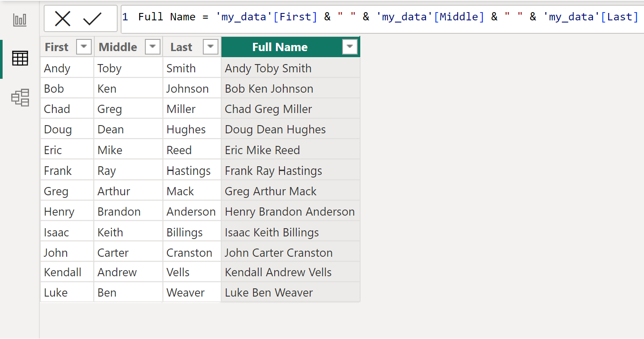Cancel the formula with the X icon
The width and height of the screenshot is (644, 339).
pyautogui.click(x=63, y=19)
